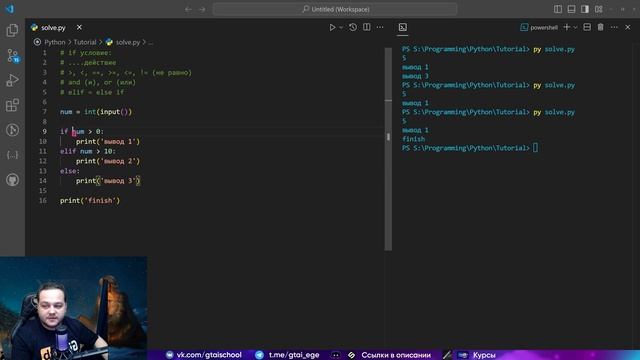This screenshot has width=640, height=360.
Task: Open editor More Actions ellipsis
Action: click(380, 27)
